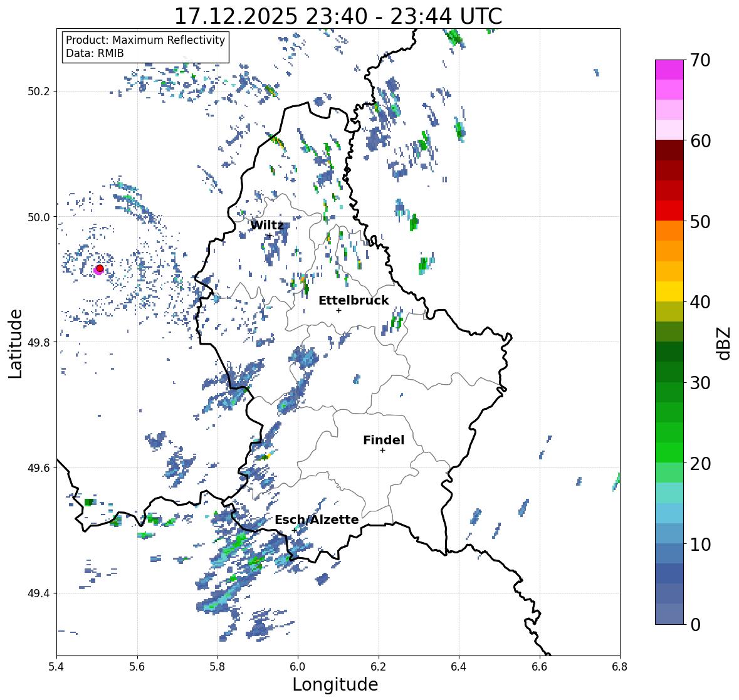Click the magenta 70 dBZ colorbar segment
This screenshot has height=700, width=739.
tap(669, 70)
